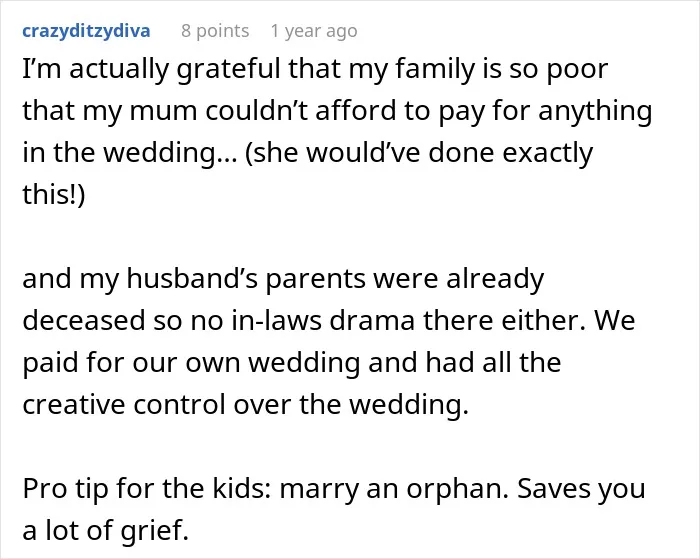
Task: Click the final line 'a lot of grief.'
Action: pos(105,531)
